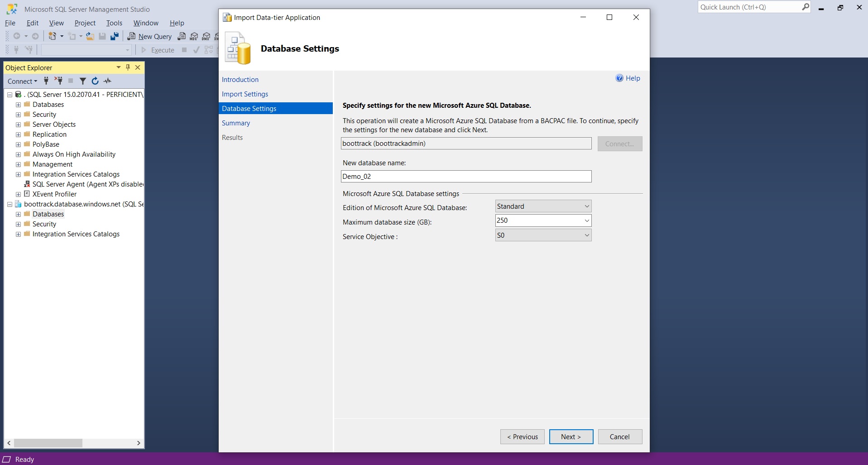Click the Save All icon in toolbar

[115, 36]
